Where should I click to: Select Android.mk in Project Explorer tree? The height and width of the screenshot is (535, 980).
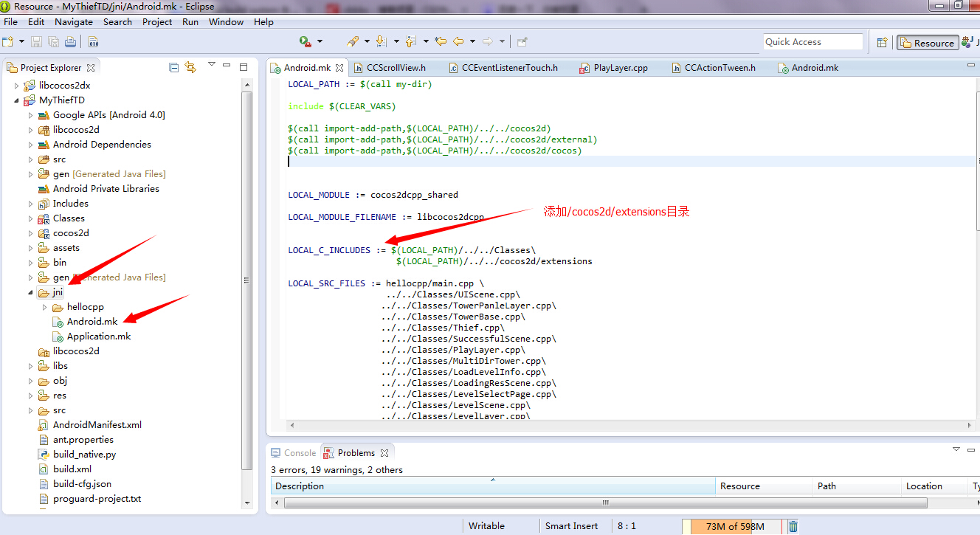click(x=92, y=321)
